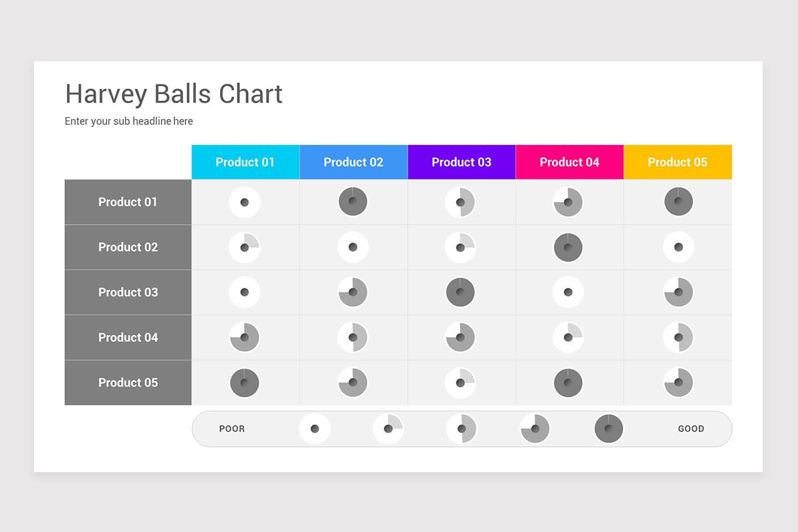
Task: Select the cyan Product 01 column header
Action: [x=245, y=162]
